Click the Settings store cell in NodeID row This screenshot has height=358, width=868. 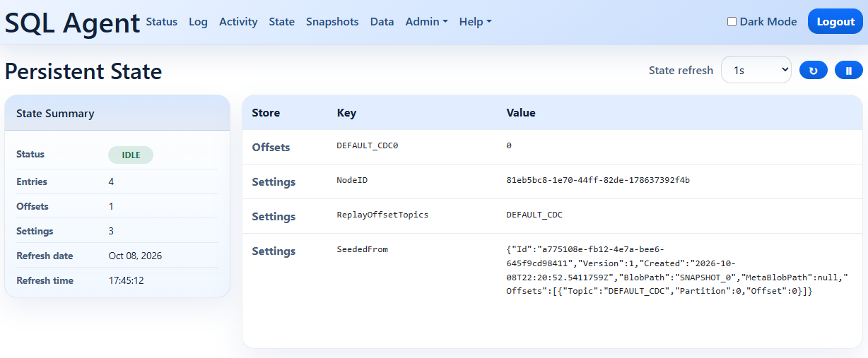(x=274, y=182)
